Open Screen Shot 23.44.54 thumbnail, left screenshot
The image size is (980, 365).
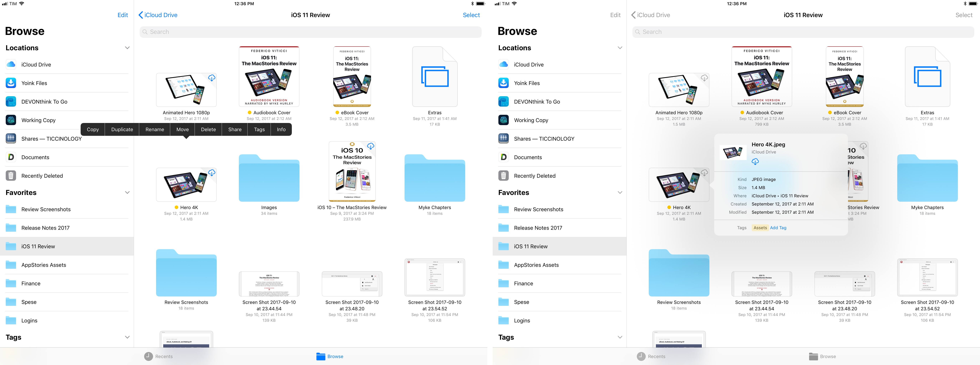coord(269,284)
